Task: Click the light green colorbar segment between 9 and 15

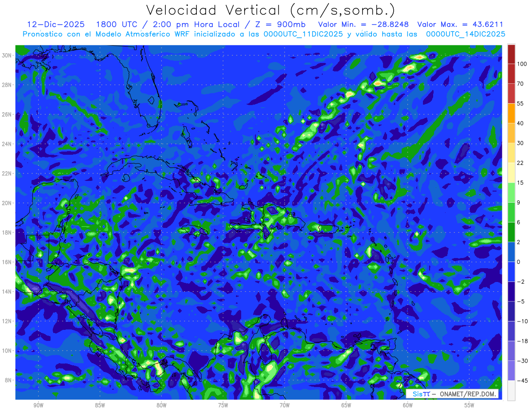Action: click(x=511, y=192)
